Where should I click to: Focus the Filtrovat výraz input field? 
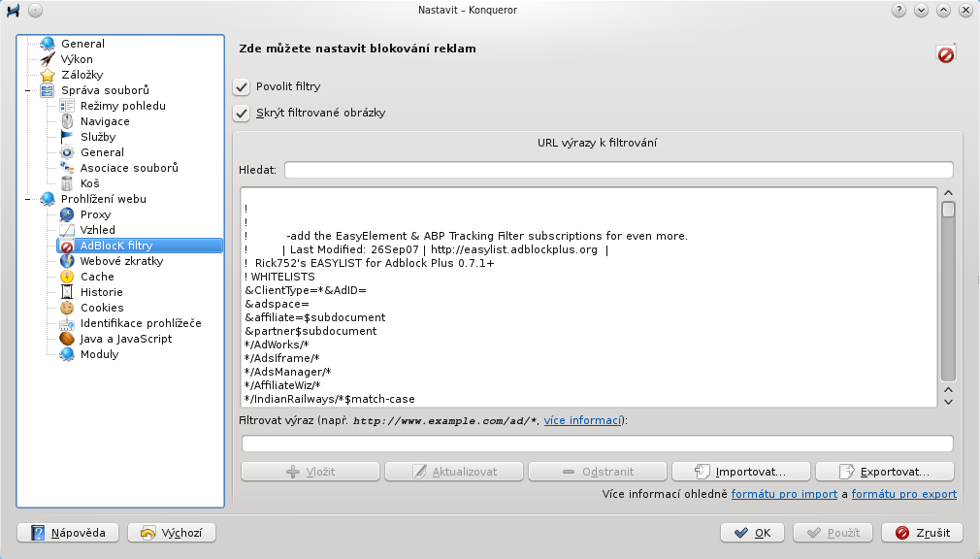pyautogui.click(x=598, y=444)
